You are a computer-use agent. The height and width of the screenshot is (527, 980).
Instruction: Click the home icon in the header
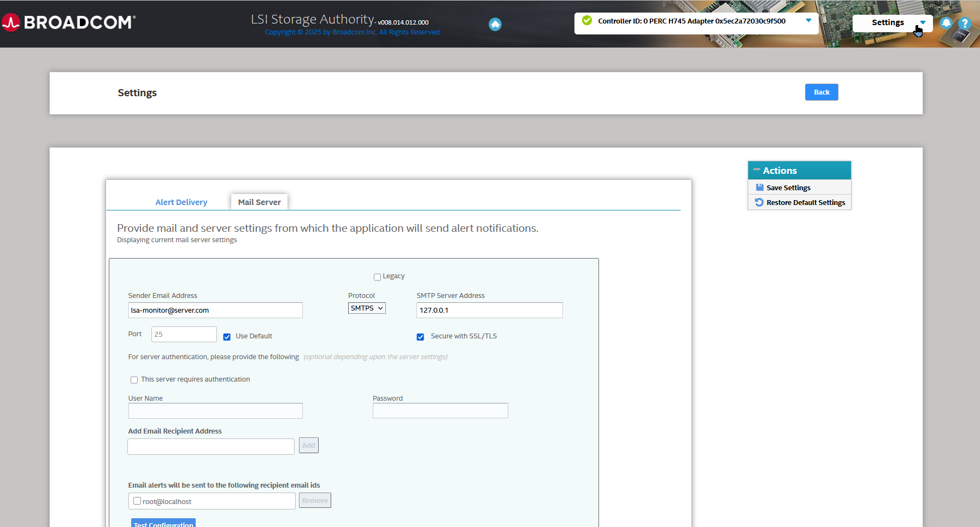(495, 24)
